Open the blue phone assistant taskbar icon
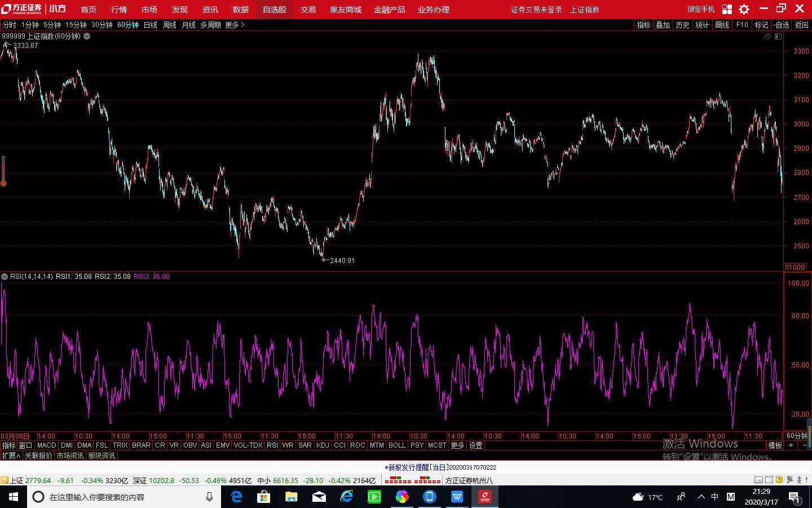 429,497
